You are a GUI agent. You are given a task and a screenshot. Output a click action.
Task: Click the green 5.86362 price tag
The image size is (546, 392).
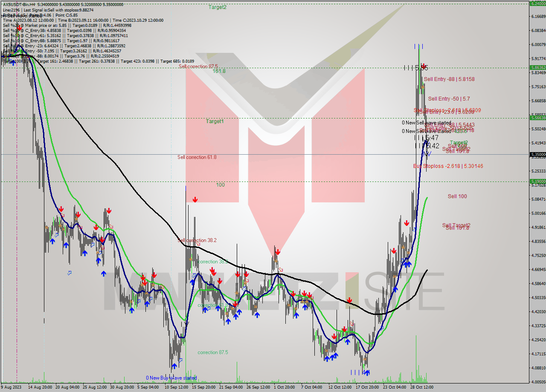[x=537, y=67]
